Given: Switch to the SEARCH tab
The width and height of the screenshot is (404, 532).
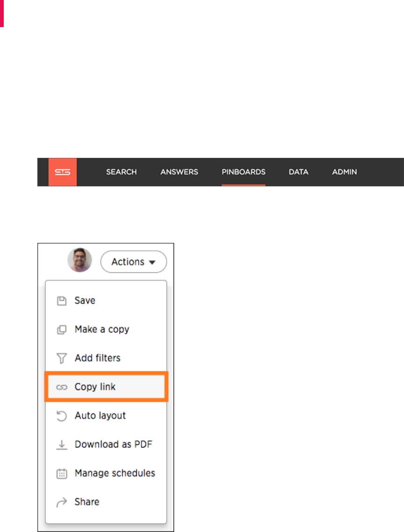Looking at the screenshot, I should click(121, 172).
